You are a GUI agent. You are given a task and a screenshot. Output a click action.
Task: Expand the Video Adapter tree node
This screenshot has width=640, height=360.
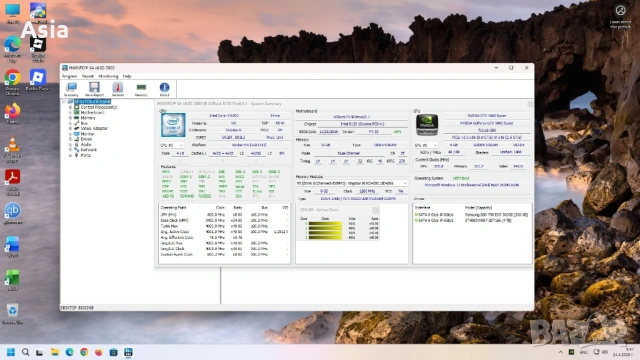70,128
